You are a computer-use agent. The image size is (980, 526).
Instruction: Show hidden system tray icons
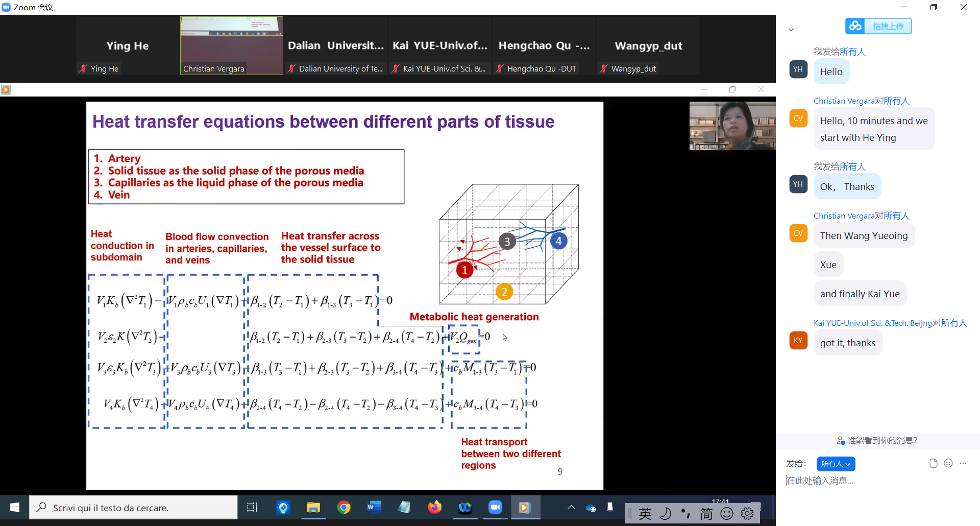(571, 508)
